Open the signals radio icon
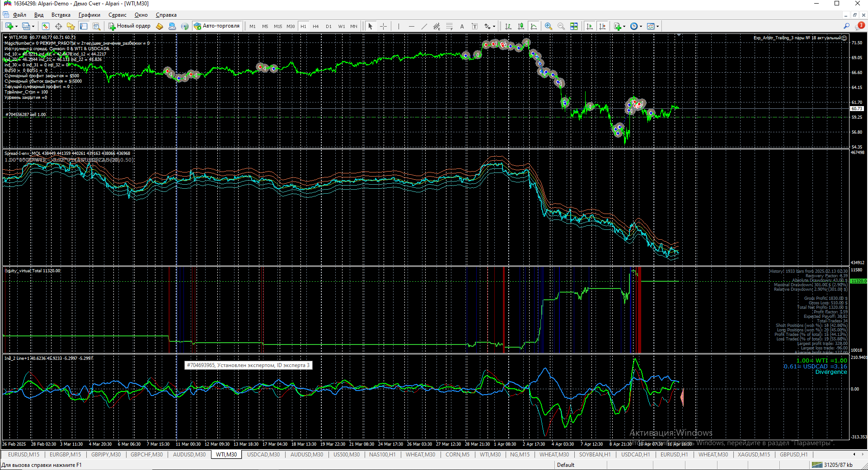This screenshot has width=868, height=470. click(x=185, y=26)
